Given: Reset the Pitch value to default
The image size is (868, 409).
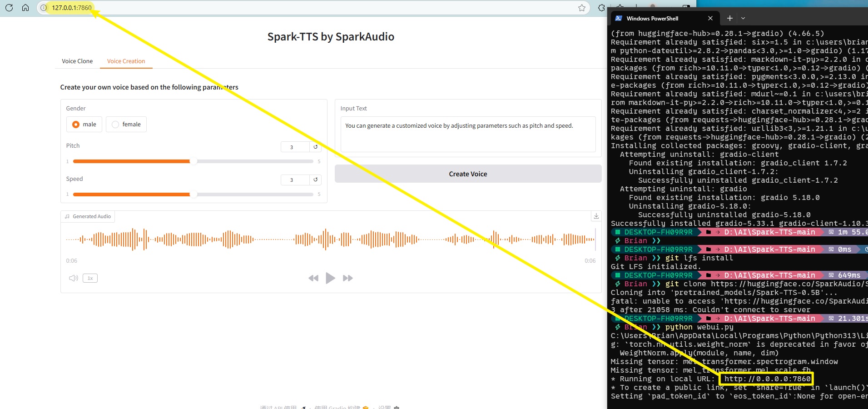Looking at the screenshot, I should click(315, 147).
